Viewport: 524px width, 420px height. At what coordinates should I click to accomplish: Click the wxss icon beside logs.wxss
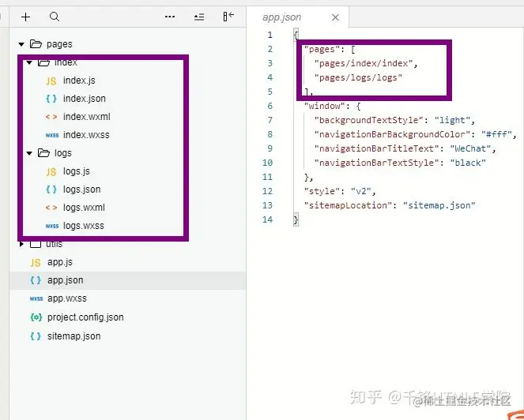click(52, 226)
